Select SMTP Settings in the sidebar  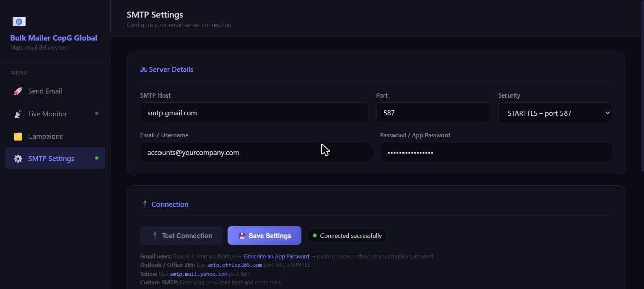click(55, 158)
